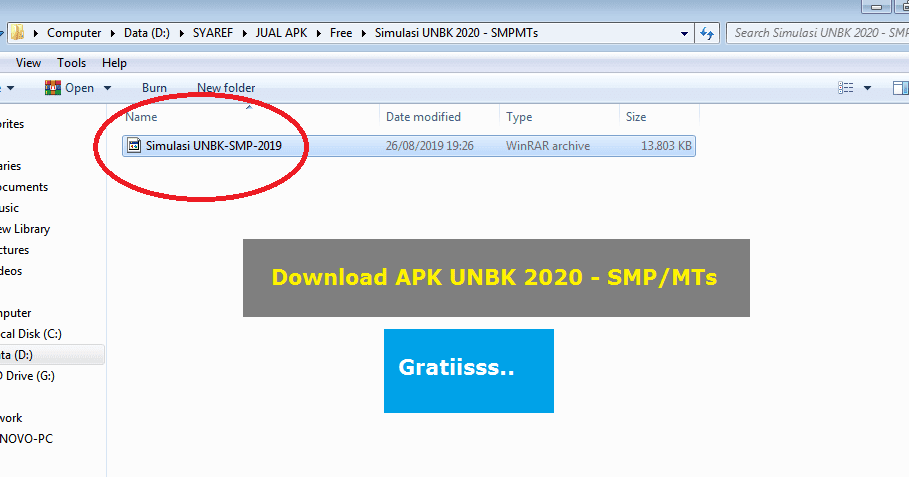Image resolution: width=909 pixels, height=477 pixels.
Task: Click Simulasi UNBK 2020 - SMPMTs breadcrumb
Action: coord(456,33)
